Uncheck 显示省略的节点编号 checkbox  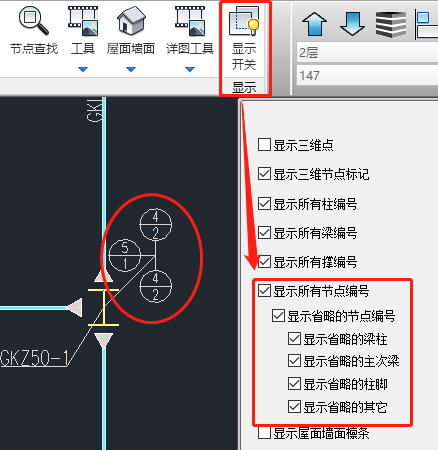tap(278, 316)
